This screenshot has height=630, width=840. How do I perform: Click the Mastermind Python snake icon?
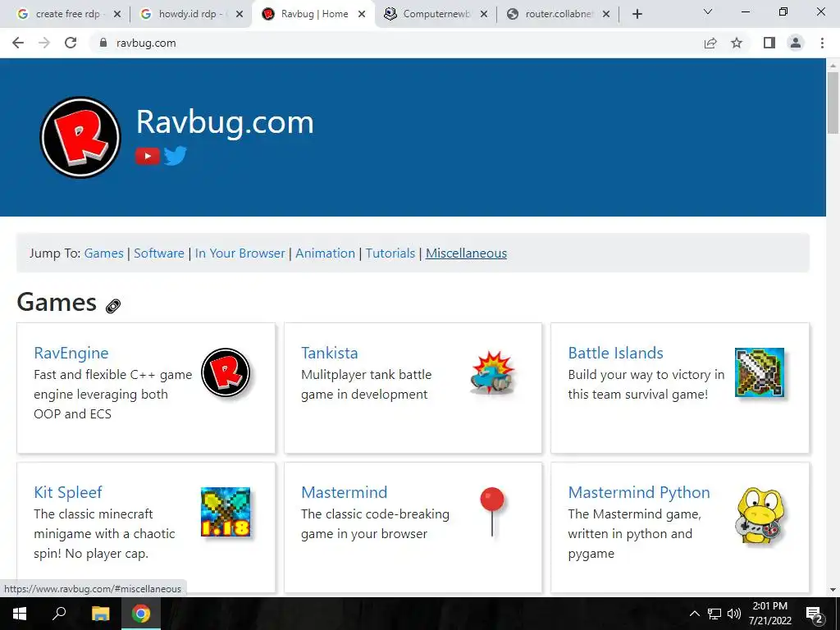[760, 515]
